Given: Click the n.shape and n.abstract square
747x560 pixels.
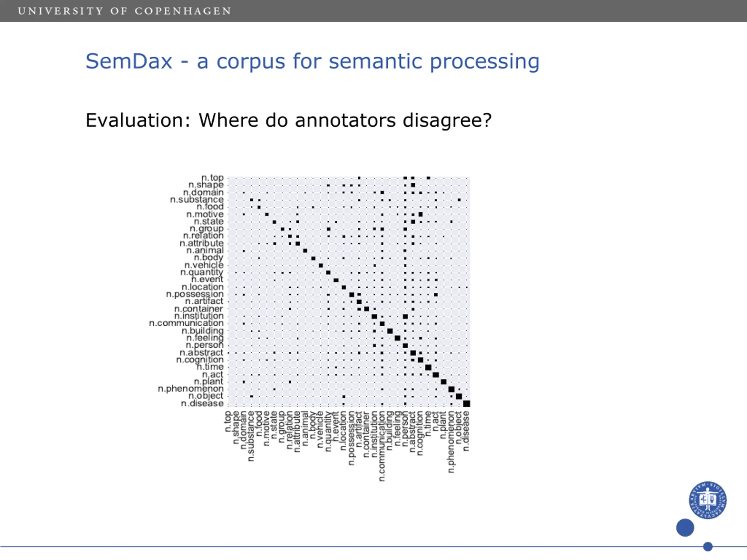Looking at the screenshot, I should [413, 185].
